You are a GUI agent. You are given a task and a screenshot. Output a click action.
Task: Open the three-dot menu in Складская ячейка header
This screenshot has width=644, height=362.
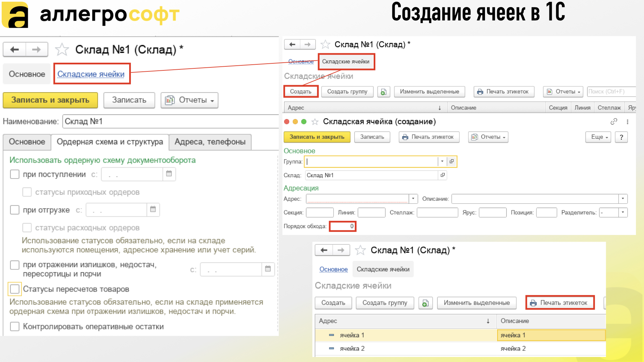point(627,122)
